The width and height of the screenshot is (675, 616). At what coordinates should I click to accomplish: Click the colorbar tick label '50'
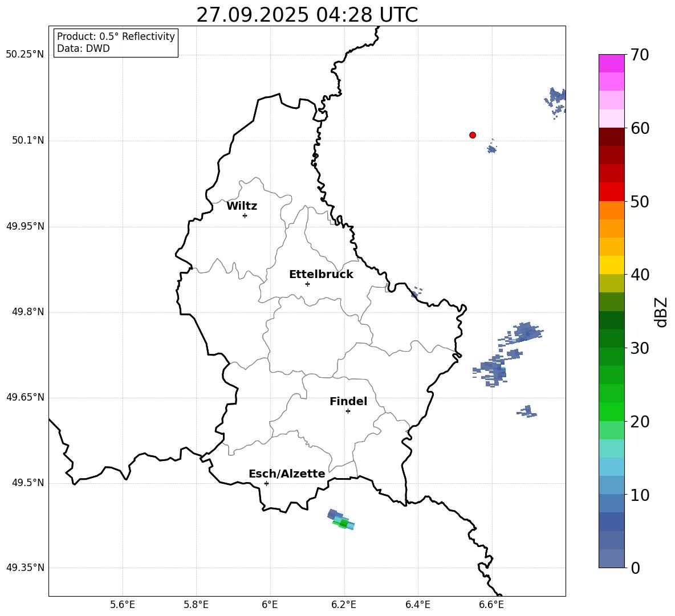pos(640,202)
